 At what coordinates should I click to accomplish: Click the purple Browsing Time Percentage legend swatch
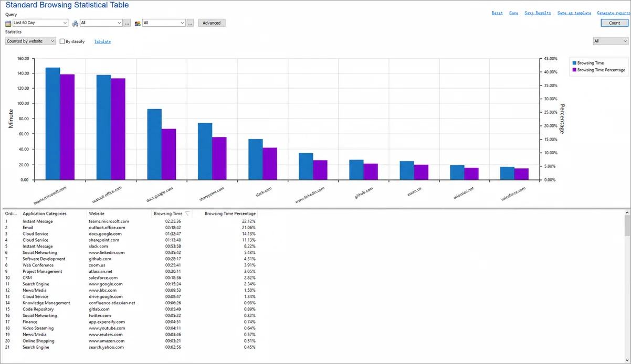coord(574,70)
